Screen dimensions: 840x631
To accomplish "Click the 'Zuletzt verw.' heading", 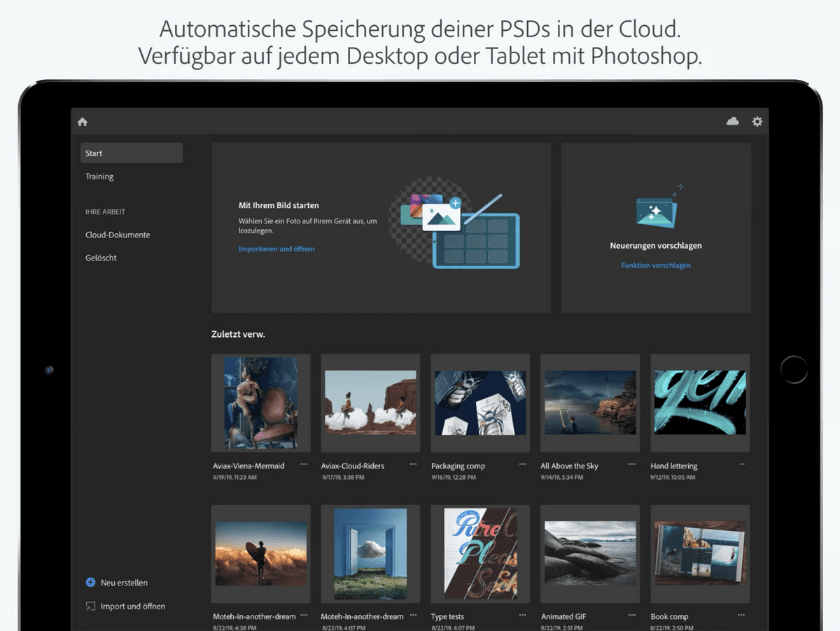I will pos(238,335).
